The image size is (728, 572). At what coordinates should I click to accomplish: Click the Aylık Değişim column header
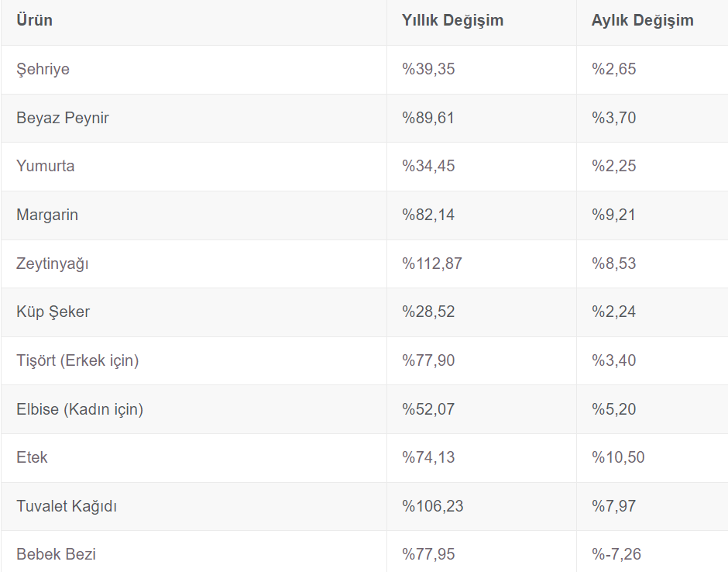tap(642, 21)
